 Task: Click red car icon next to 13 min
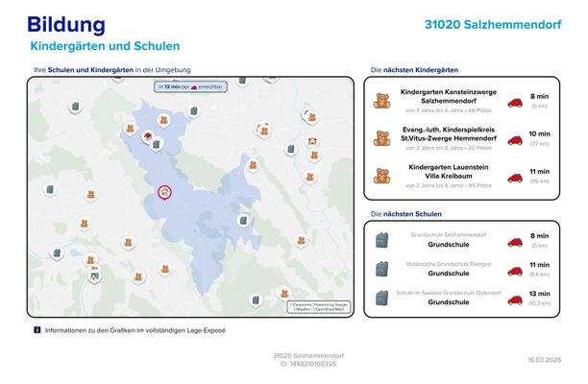tap(515, 299)
